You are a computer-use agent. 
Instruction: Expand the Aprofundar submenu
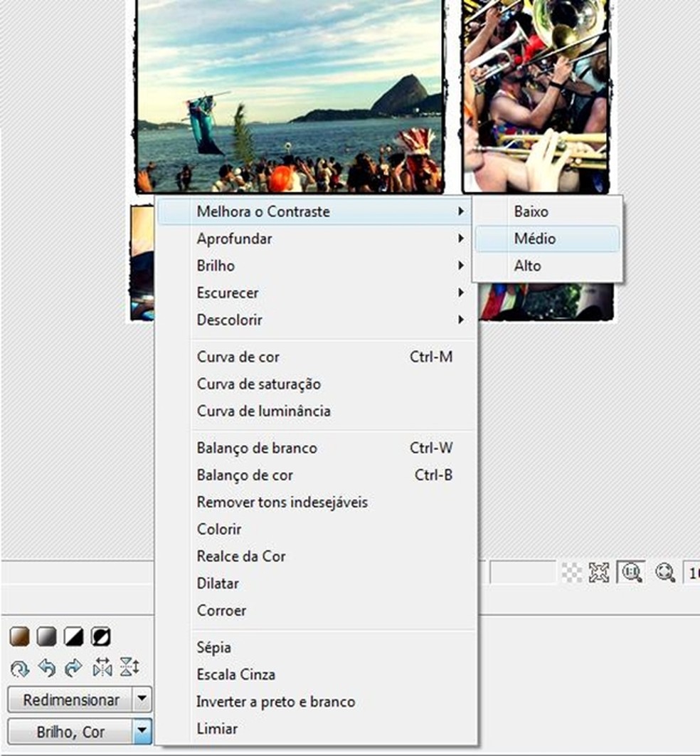coord(316,238)
